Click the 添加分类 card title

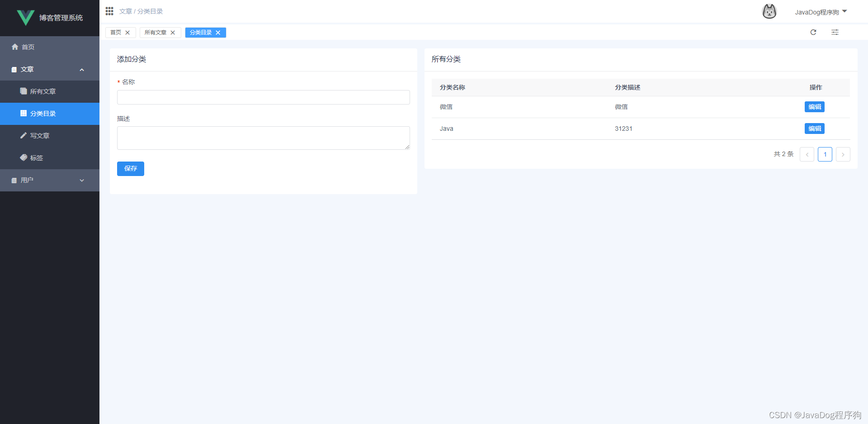[x=132, y=59]
